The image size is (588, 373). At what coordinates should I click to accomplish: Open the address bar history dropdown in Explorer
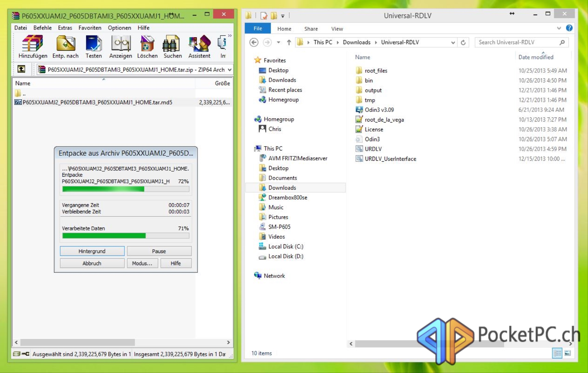pyautogui.click(x=453, y=43)
